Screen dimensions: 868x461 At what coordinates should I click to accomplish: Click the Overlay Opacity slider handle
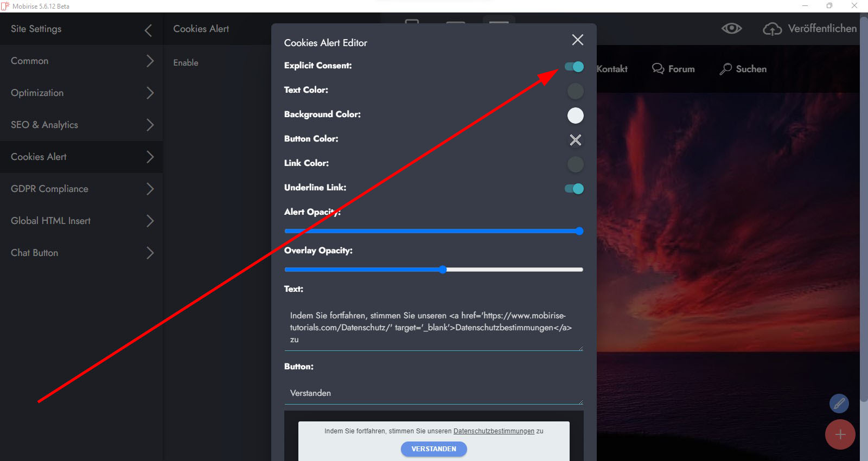[443, 270]
